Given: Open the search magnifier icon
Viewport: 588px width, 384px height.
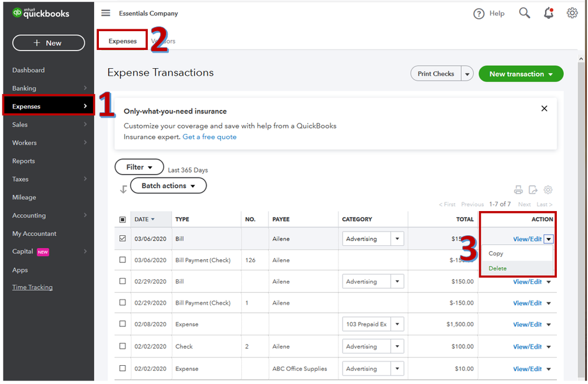Looking at the screenshot, I should pos(524,13).
